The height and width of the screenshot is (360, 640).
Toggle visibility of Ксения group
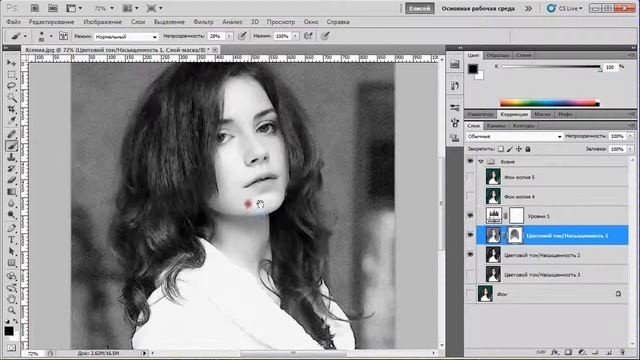[471, 162]
